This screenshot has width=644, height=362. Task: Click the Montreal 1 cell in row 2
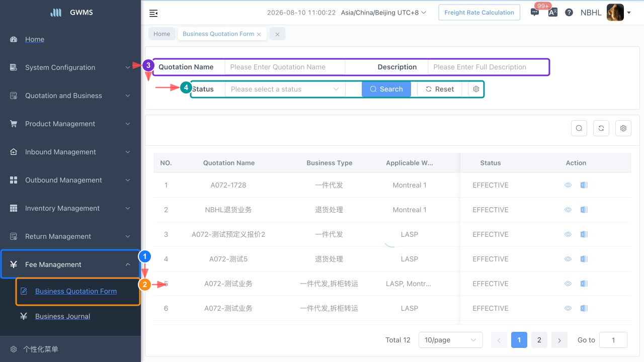click(x=410, y=210)
